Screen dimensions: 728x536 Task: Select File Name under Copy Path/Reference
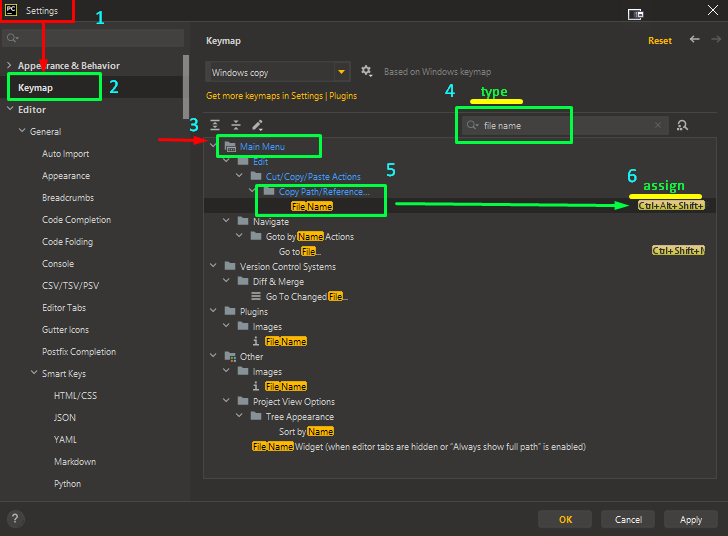(x=312, y=206)
